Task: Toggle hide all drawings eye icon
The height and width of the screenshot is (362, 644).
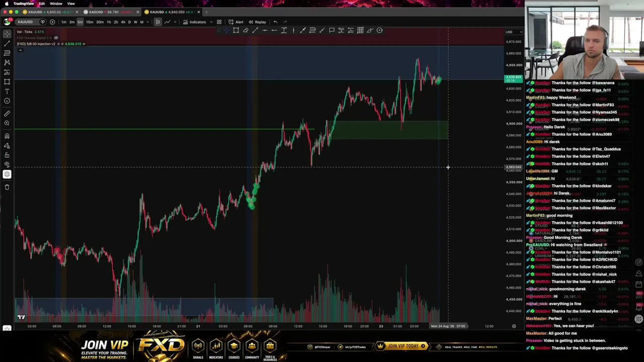Action: tap(7, 164)
